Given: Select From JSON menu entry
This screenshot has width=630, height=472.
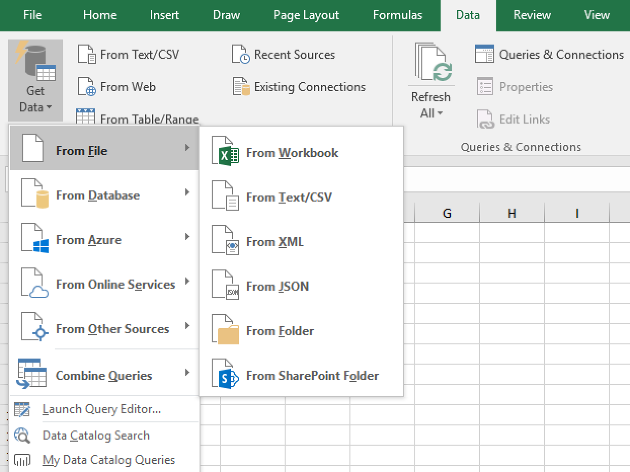Looking at the screenshot, I should 301,286.
